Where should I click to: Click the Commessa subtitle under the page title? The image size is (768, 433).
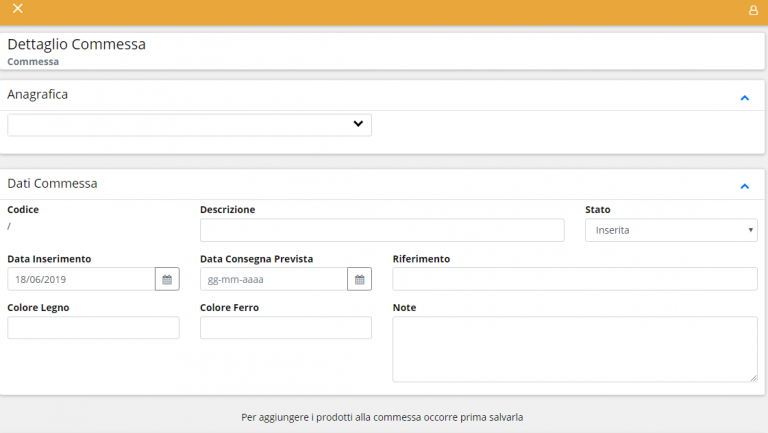click(33, 61)
